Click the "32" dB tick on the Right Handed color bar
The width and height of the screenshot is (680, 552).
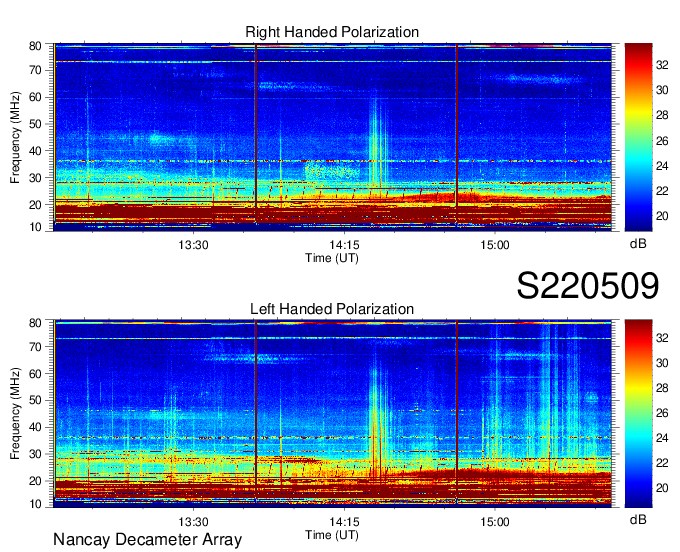click(662, 65)
